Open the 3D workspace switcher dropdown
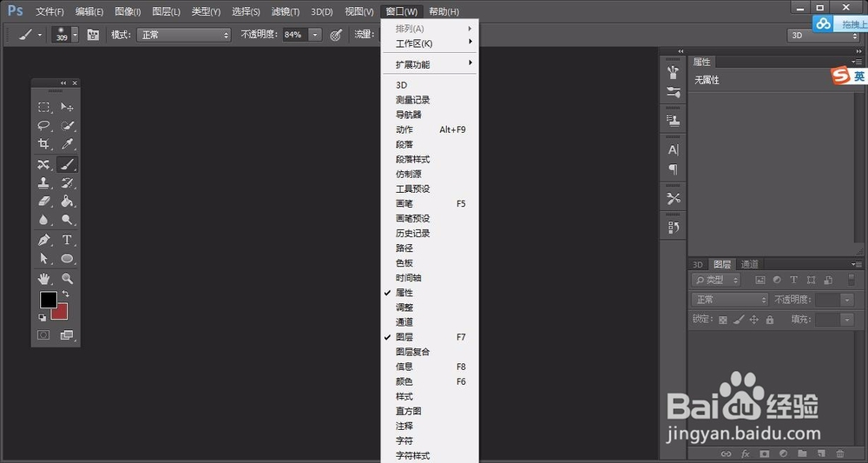 [x=823, y=35]
